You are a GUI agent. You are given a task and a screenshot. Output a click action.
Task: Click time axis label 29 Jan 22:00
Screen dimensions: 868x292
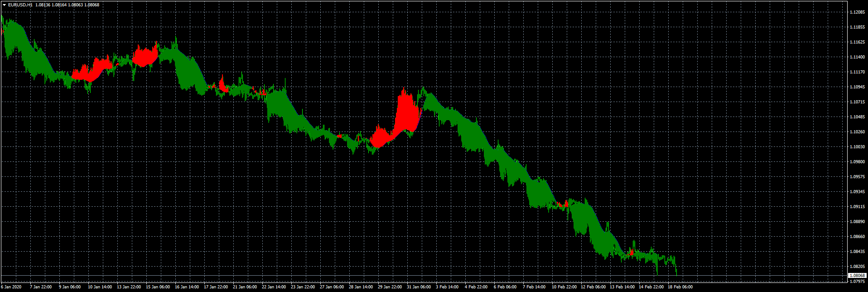pyautogui.click(x=390, y=287)
